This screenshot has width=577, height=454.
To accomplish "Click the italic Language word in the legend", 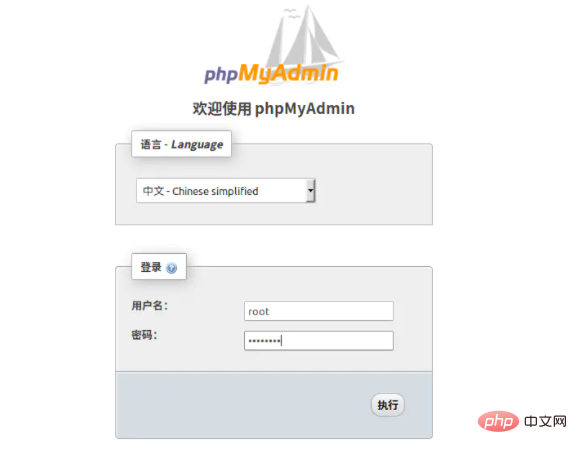I will click(197, 145).
